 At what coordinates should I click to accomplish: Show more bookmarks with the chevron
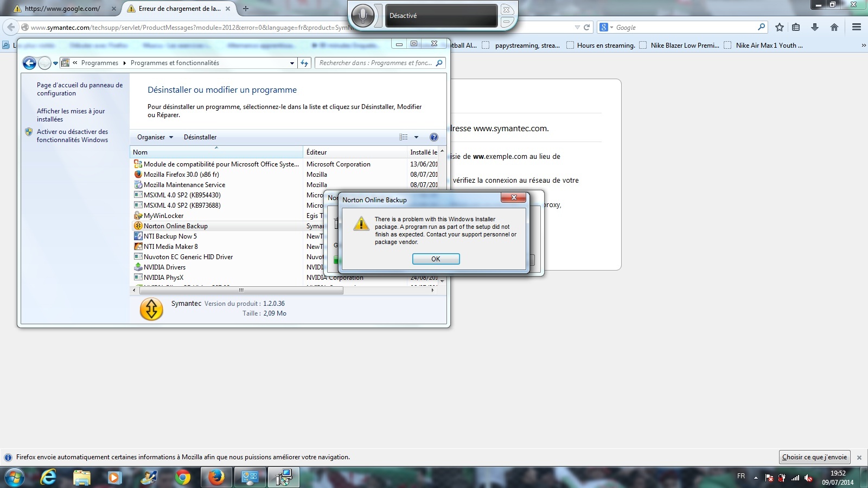tap(864, 46)
